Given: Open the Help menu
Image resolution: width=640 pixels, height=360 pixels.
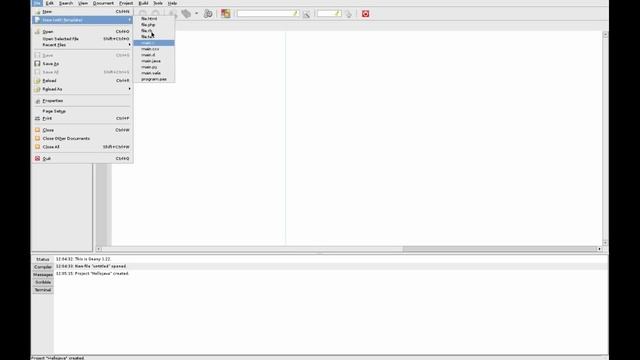Looking at the screenshot, I should [x=173, y=3].
